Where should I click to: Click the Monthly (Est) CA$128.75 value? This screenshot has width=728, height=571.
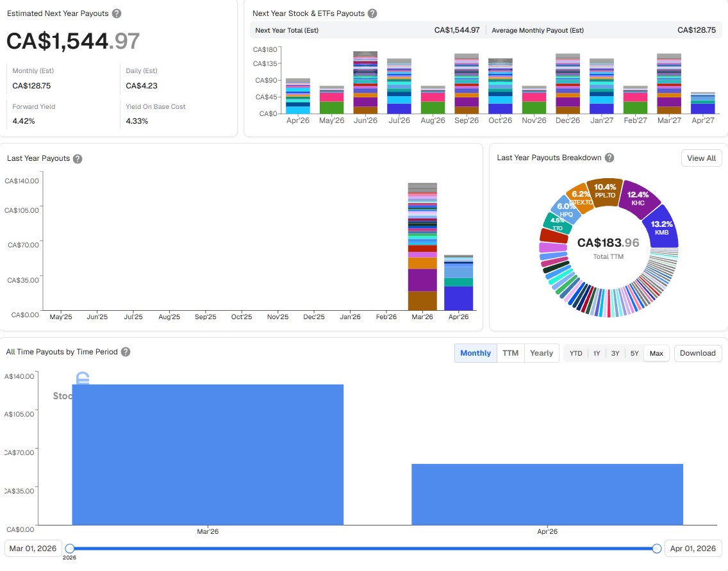[x=31, y=86]
